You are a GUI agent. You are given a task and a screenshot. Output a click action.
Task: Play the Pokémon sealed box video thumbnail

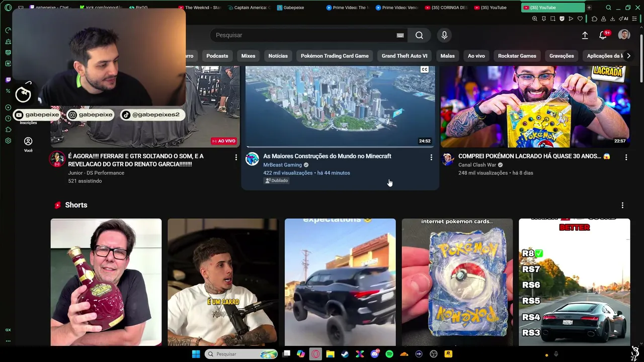pyautogui.click(x=535, y=107)
